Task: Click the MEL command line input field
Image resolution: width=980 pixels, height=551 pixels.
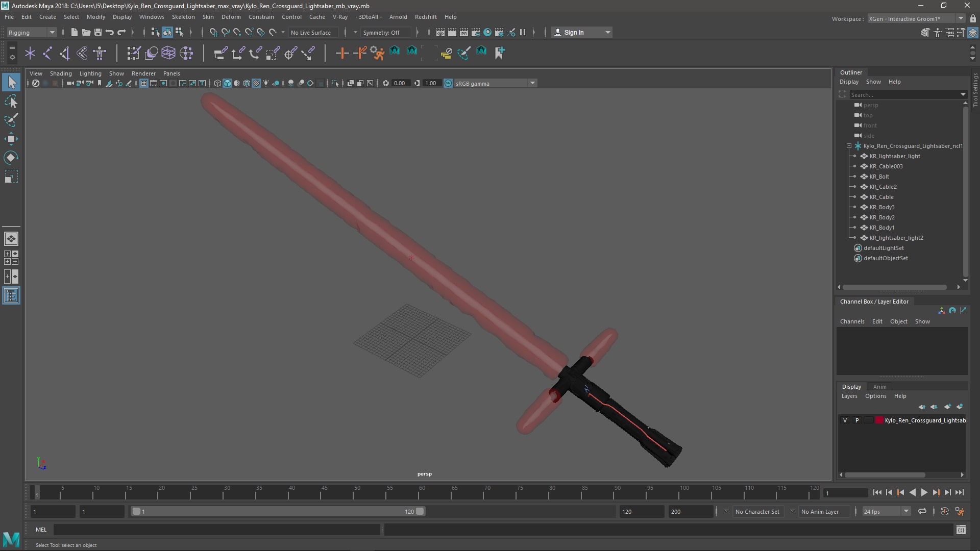Action: (217, 530)
